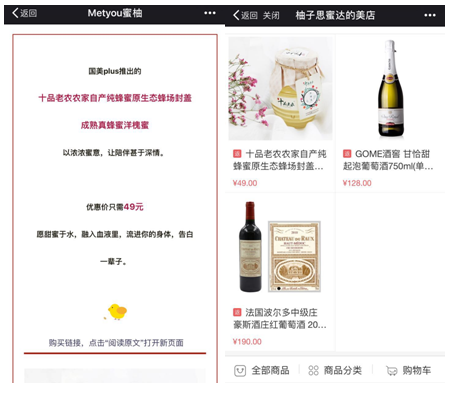This screenshot has height=404, width=451.
Task: Select the 全部商品 tab label
Action: [270, 370]
